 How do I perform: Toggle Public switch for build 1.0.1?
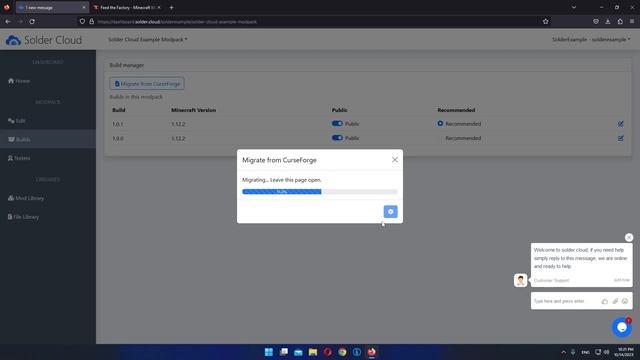337,123
